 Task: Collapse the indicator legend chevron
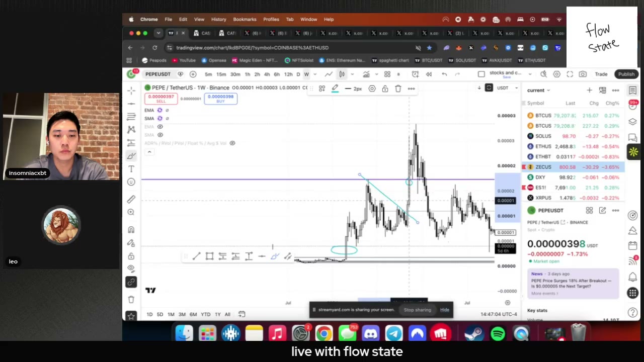(149, 152)
